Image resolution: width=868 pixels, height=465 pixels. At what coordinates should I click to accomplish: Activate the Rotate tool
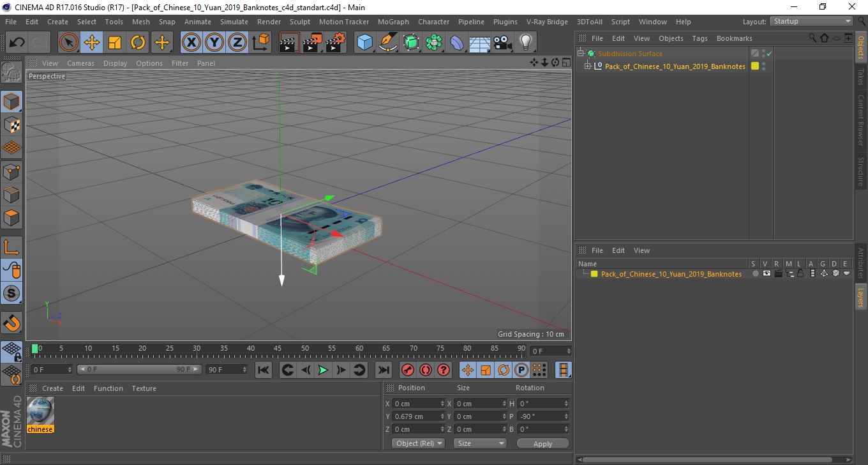click(138, 43)
